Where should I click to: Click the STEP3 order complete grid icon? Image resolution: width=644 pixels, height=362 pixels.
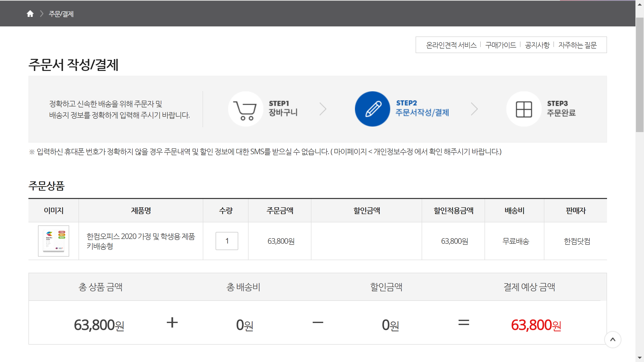524,109
